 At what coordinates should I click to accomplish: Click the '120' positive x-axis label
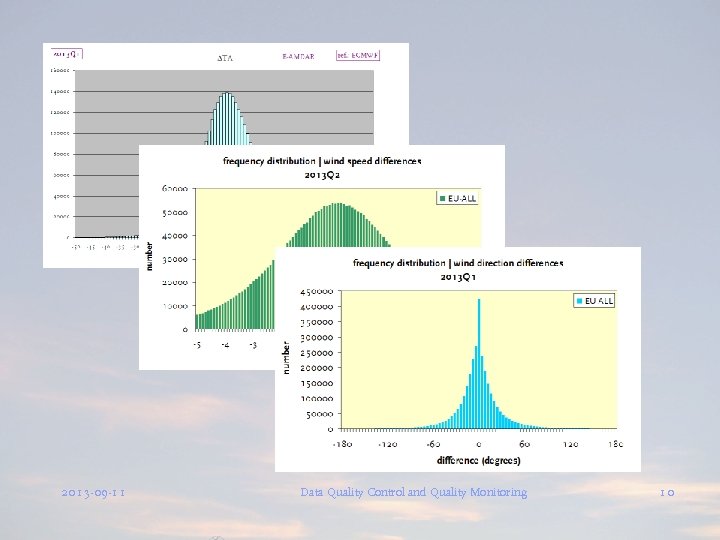point(570,444)
